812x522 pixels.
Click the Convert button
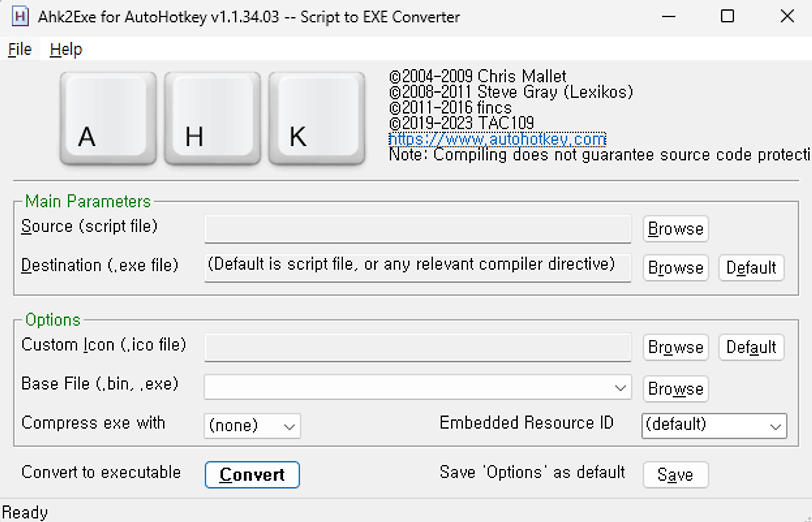pyautogui.click(x=252, y=475)
